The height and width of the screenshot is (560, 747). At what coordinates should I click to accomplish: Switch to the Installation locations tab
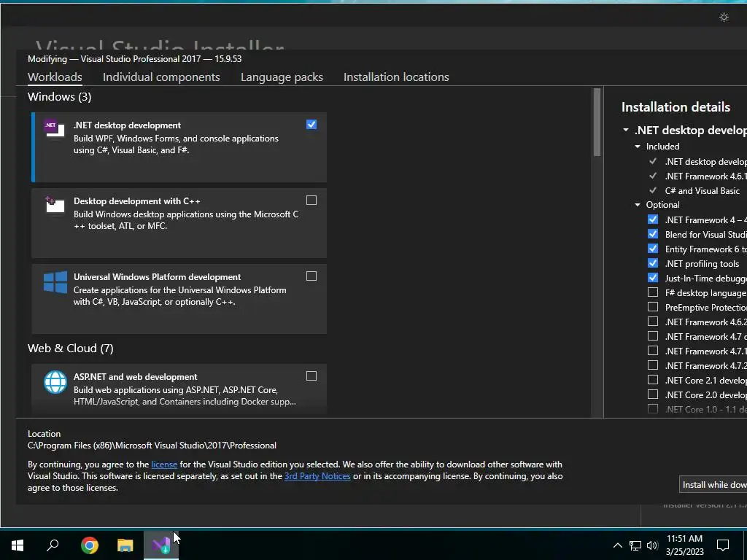[396, 77]
